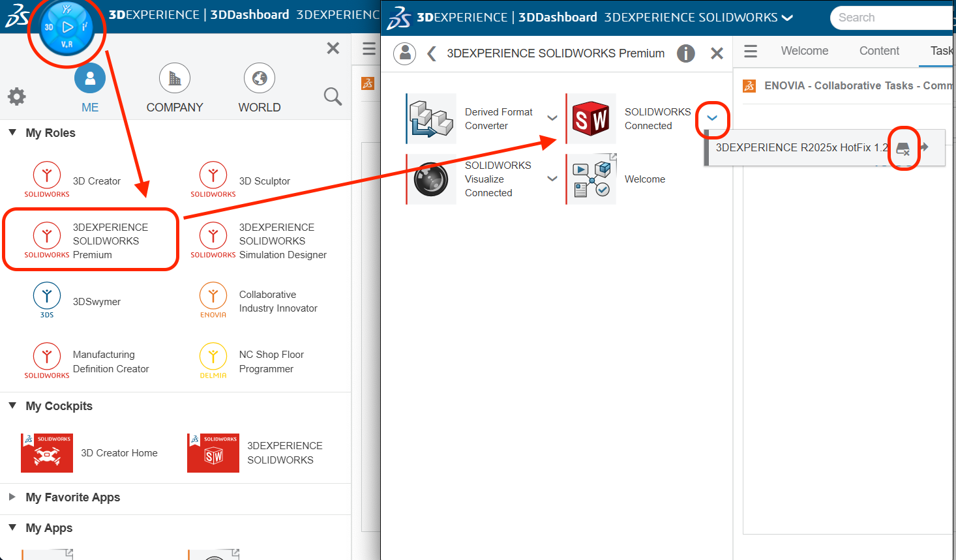This screenshot has height=560, width=956.
Task: Open the user profile icon in the role panel
Action: click(405, 53)
